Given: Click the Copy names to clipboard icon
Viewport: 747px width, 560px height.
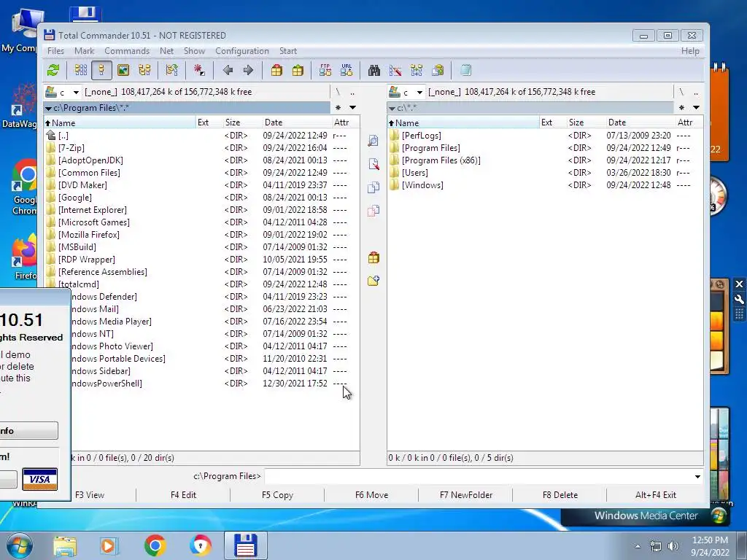Looking at the screenshot, I should click(x=438, y=71).
